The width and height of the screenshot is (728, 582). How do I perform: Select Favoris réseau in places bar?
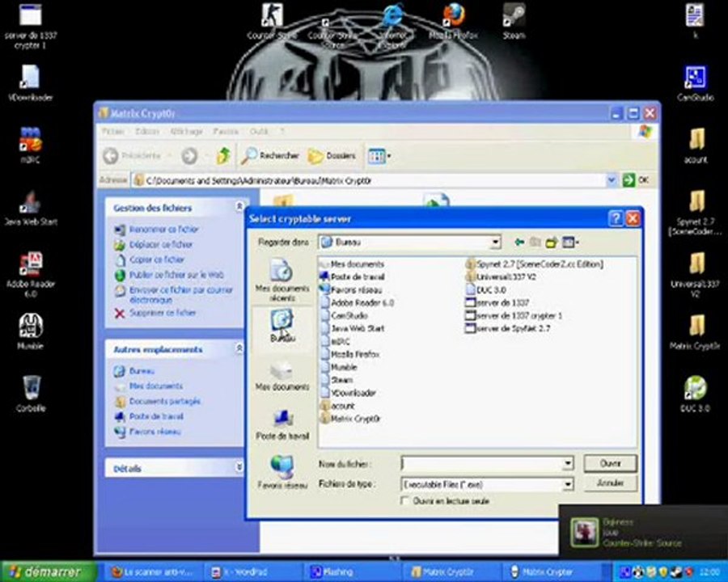(x=281, y=472)
